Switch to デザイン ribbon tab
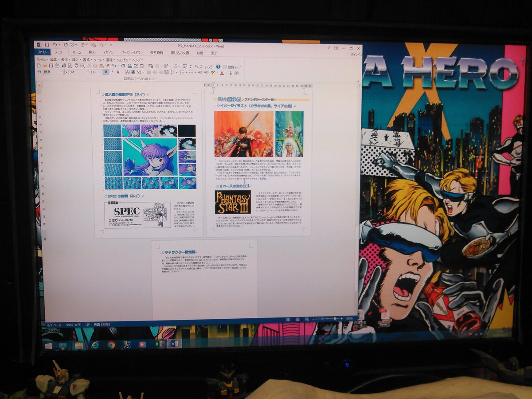Image resolution: width=532 pixels, height=399 pixels. pyautogui.click(x=109, y=52)
